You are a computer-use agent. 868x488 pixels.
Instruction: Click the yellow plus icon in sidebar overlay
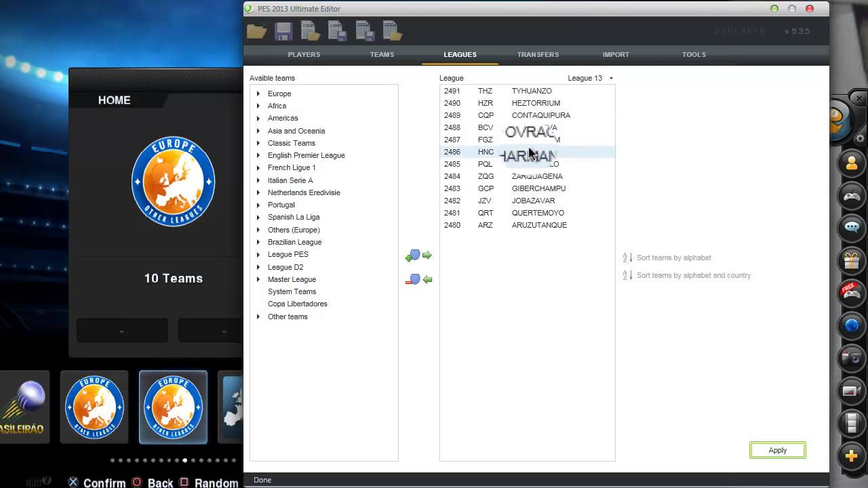[x=852, y=455]
